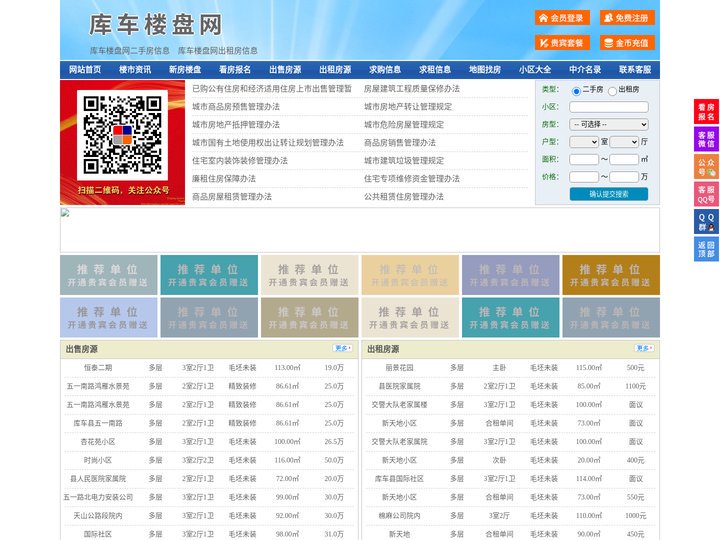This screenshot has width=720, height=540.
Task: Open the 公共租赁住房管理办法 link
Action: click(404, 197)
